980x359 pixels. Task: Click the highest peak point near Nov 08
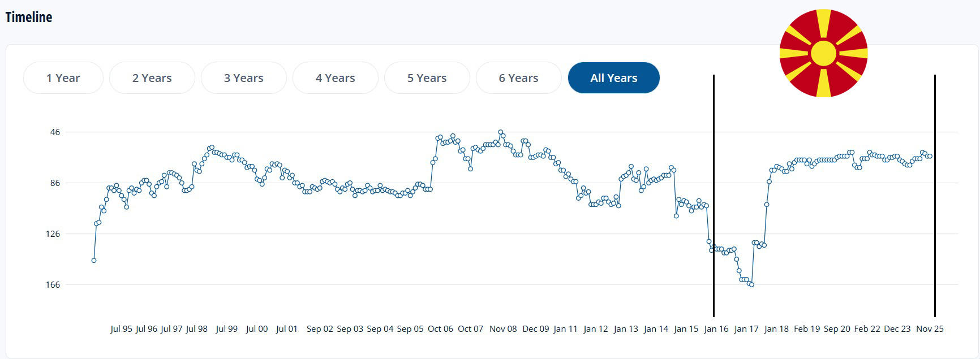[x=500, y=132]
